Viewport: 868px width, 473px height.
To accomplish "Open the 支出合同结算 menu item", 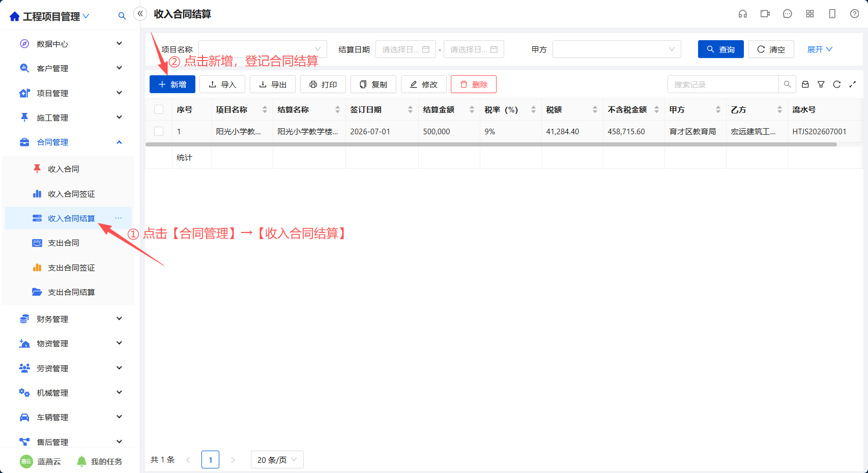I will tap(68, 292).
